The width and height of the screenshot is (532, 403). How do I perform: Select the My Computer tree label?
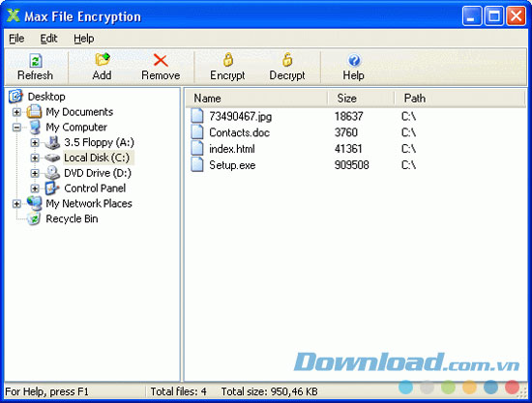coord(76,128)
